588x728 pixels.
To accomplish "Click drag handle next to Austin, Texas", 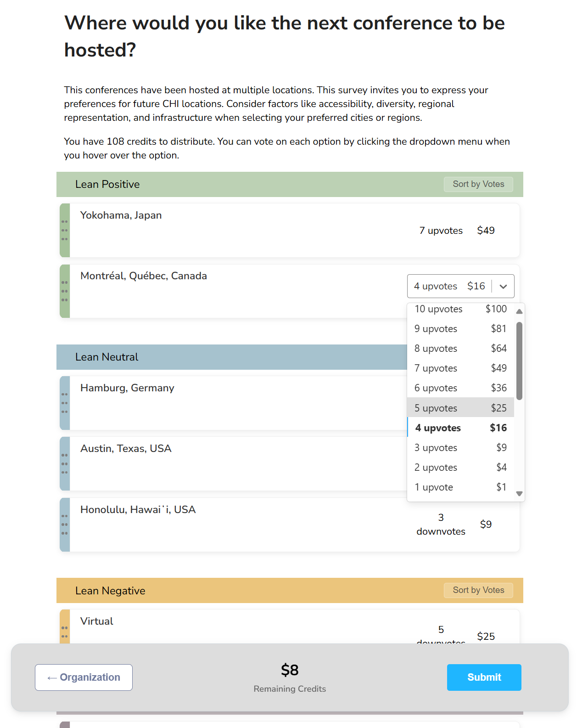I will 65,463.
